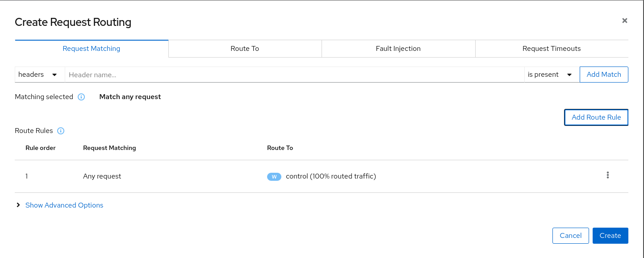Switch to the Fault Injection tab
This screenshot has height=258, width=644.
tap(398, 48)
